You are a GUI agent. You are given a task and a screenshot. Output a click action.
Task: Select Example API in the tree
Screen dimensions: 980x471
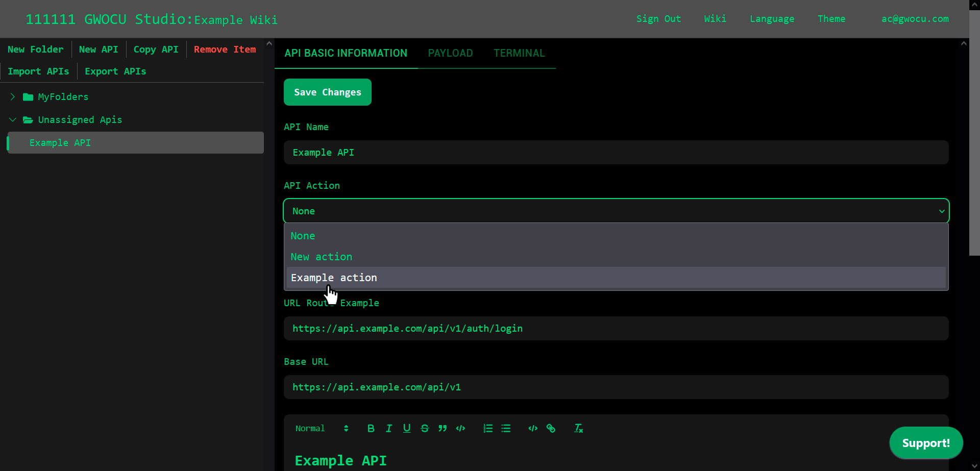click(135, 143)
